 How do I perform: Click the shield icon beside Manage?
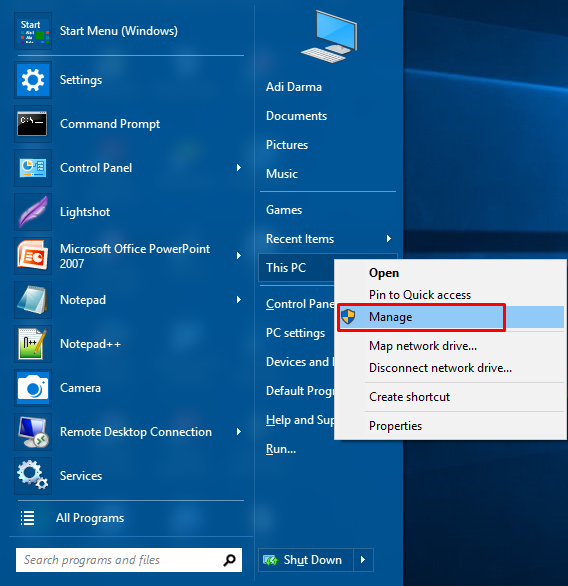click(x=348, y=317)
